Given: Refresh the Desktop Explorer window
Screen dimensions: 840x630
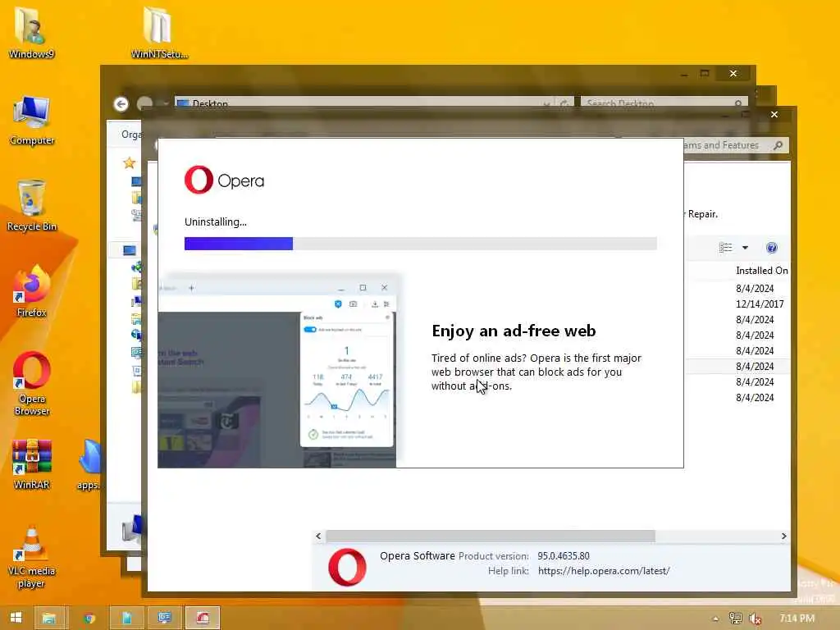Looking at the screenshot, I should [564, 103].
